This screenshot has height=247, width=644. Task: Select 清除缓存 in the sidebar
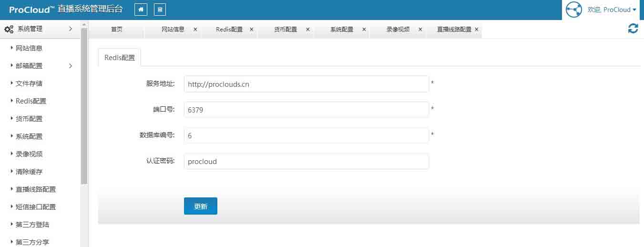pos(29,172)
